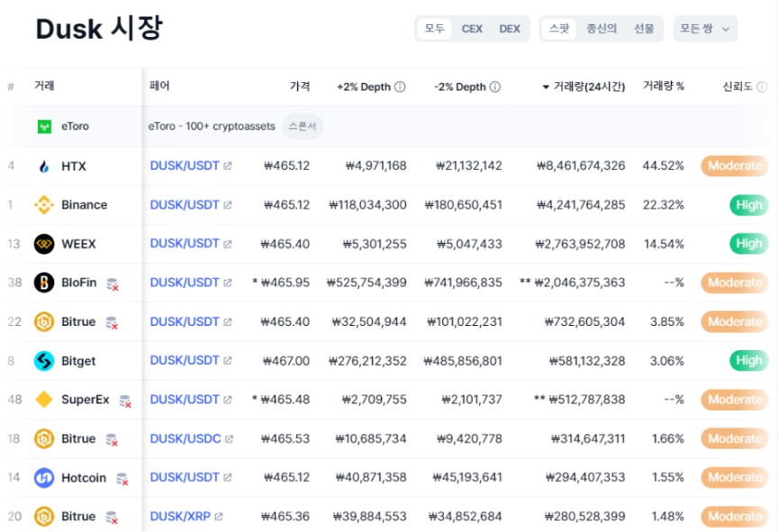This screenshot has height=532, width=778.
Task: Click 44.52% volume share value
Action: [x=664, y=166]
